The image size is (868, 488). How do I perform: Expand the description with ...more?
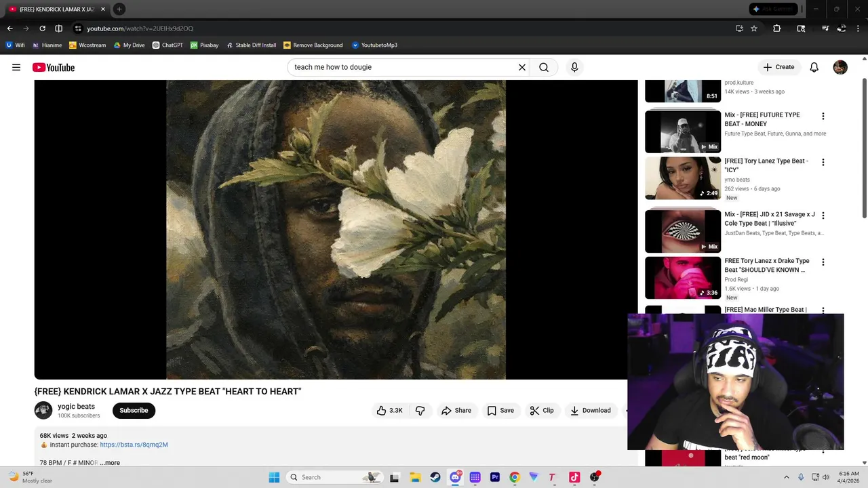click(x=110, y=463)
